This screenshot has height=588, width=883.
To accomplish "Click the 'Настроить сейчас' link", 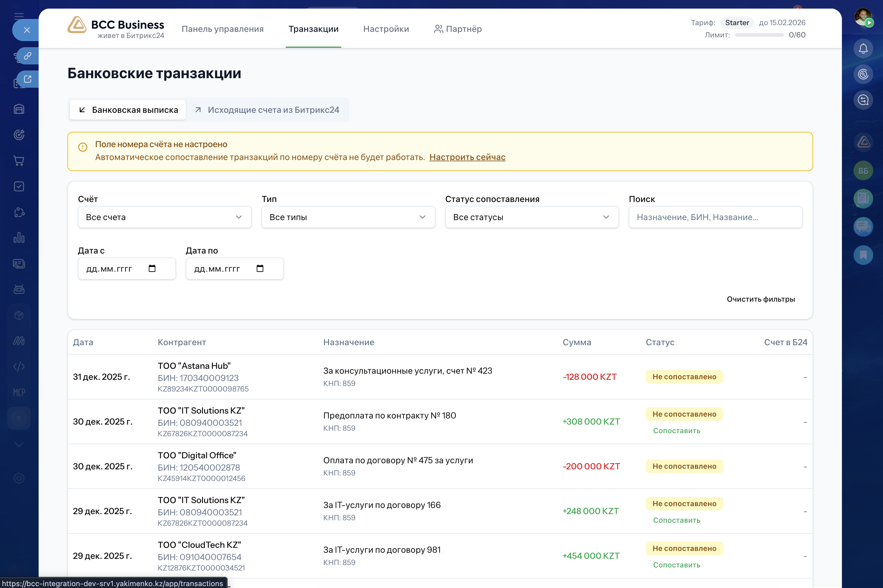I will click(467, 157).
